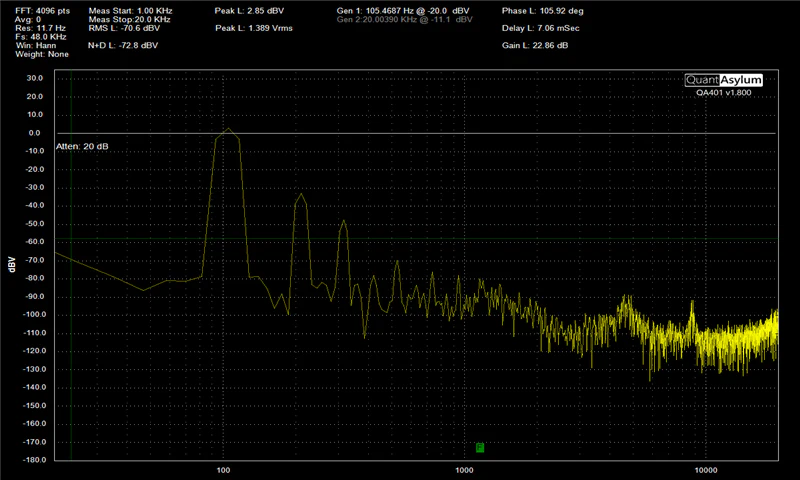Viewport: 800px width, 480px height.
Task: Select the dimmed Gen 2 20.00390 KHz line
Action: 405,19
